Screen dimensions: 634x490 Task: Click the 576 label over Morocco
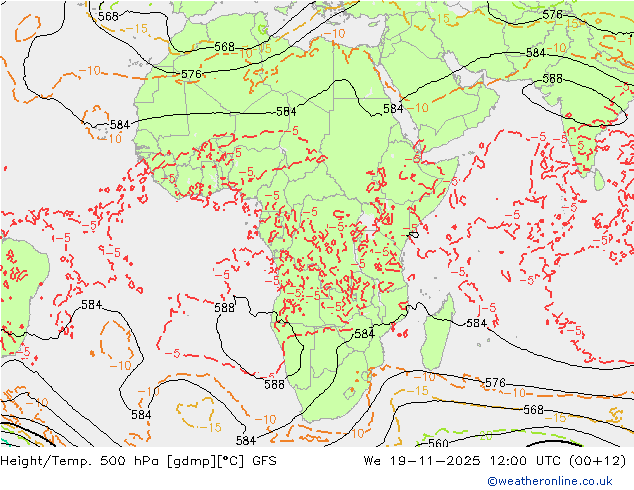[x=191, y=74]
